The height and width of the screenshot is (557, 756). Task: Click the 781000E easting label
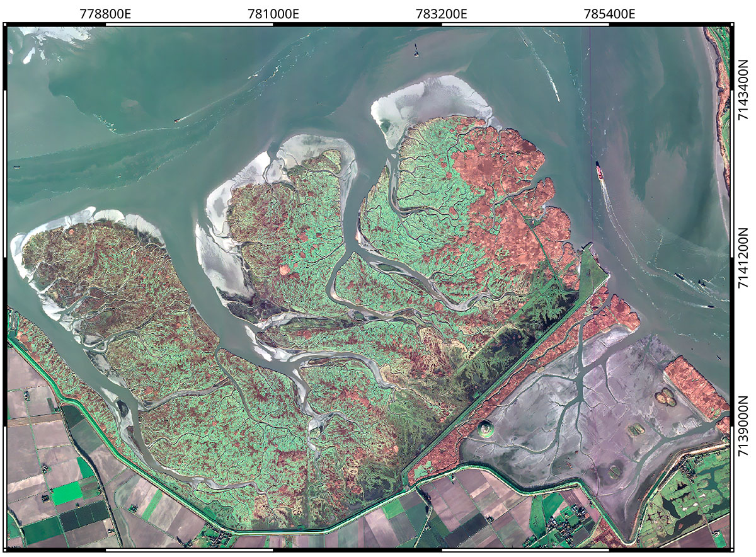pyautogui.click(x=273, y=13)
